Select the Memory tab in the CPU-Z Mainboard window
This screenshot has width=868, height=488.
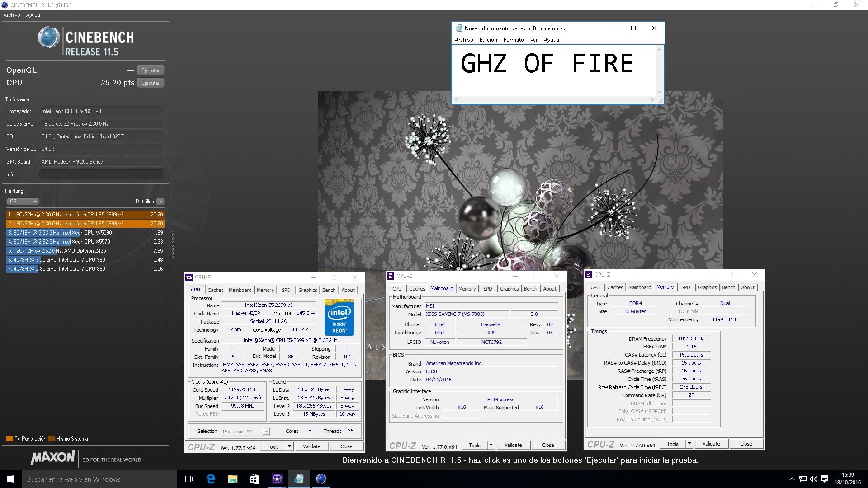[467, 289]
